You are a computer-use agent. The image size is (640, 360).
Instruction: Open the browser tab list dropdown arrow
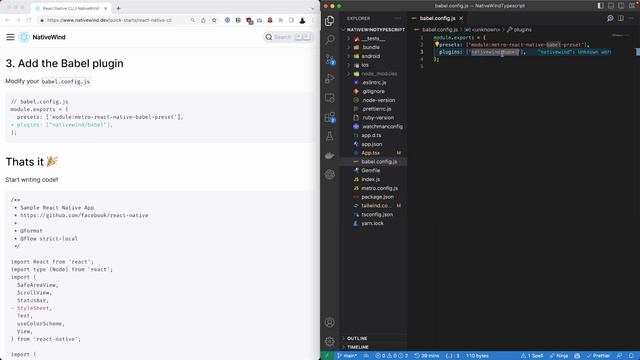tap(313, 8)
